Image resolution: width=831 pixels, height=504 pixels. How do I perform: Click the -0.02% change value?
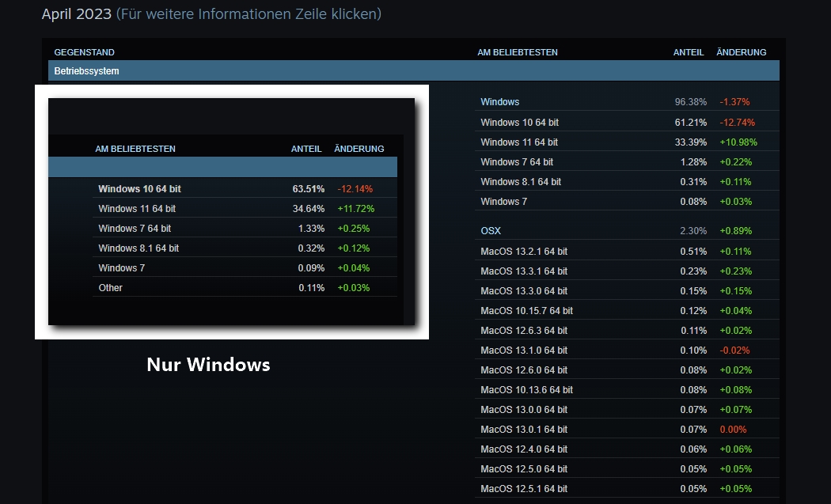pos(734,351)
